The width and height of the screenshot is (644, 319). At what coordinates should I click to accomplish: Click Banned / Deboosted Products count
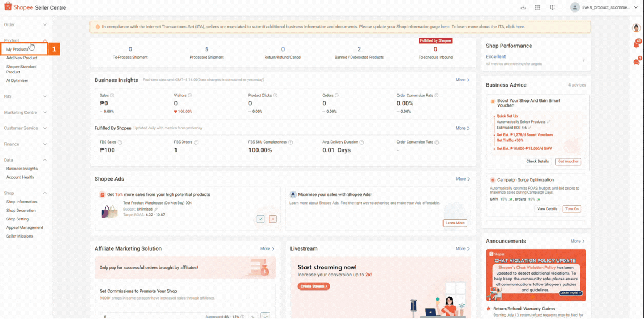[x=359, y=50]
